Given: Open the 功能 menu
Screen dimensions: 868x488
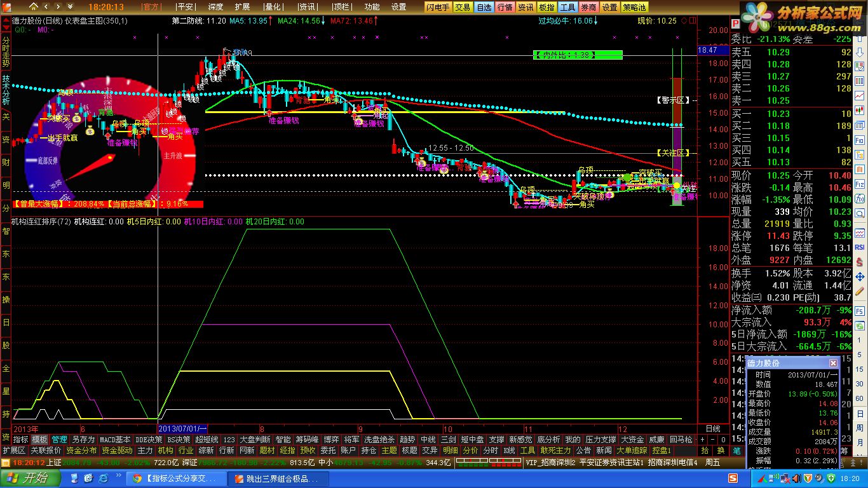Looking at the screenshot, I should tap(372, 7).
